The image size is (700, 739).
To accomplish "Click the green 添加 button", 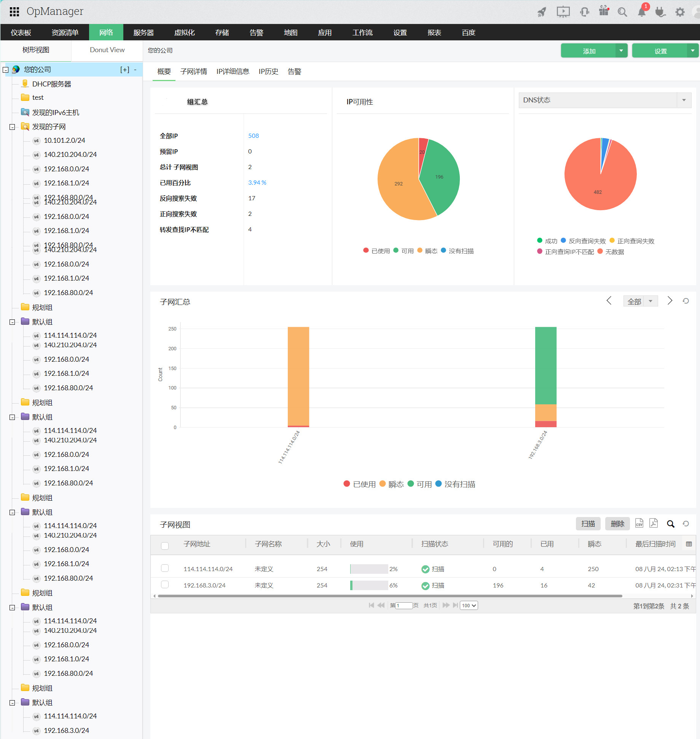I will (x=588, y=51).
